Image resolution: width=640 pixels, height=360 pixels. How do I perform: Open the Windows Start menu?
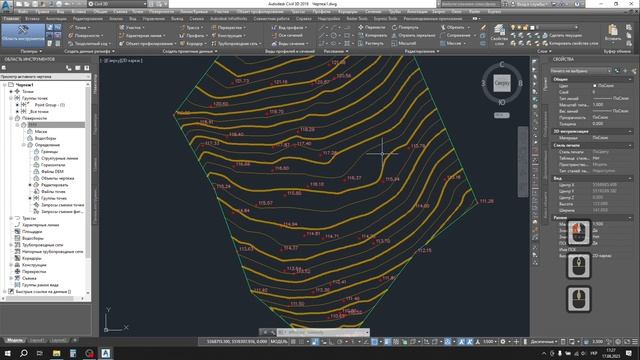pyautogui.click(x=7, y=353)
